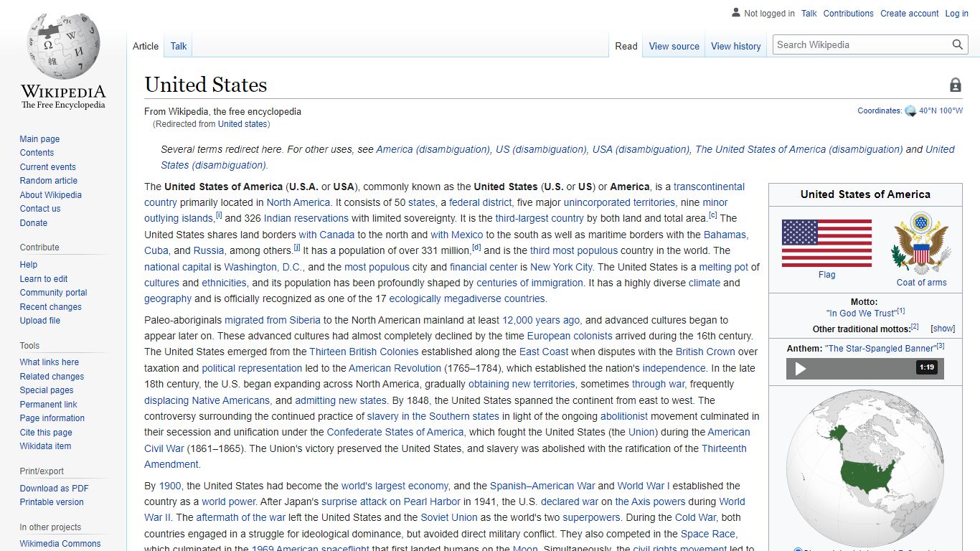Viewport: 980px width, 551px height.
Task: Open Page information
Action: coord(52,418)
